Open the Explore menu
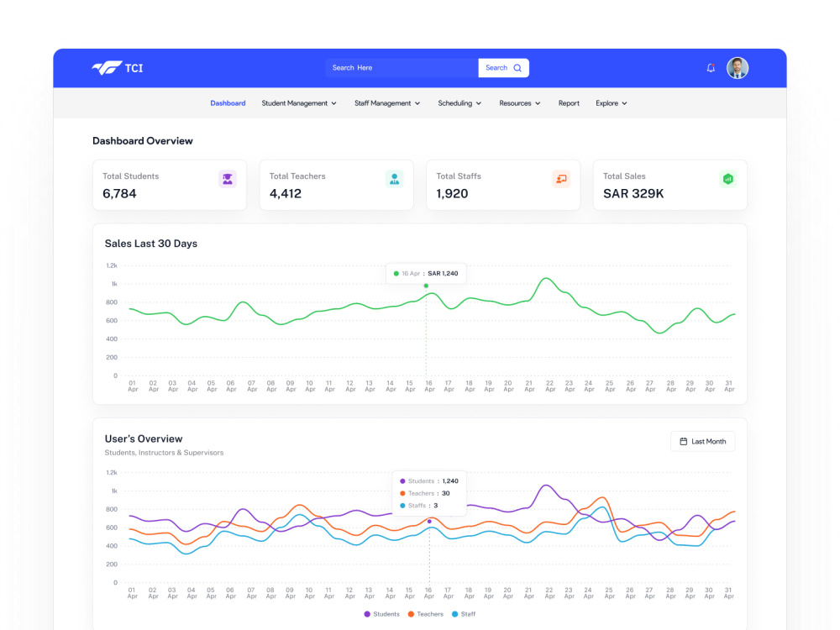Image resolution: width=840 pixels, height=630 pixels. click(x=612, y=103)
